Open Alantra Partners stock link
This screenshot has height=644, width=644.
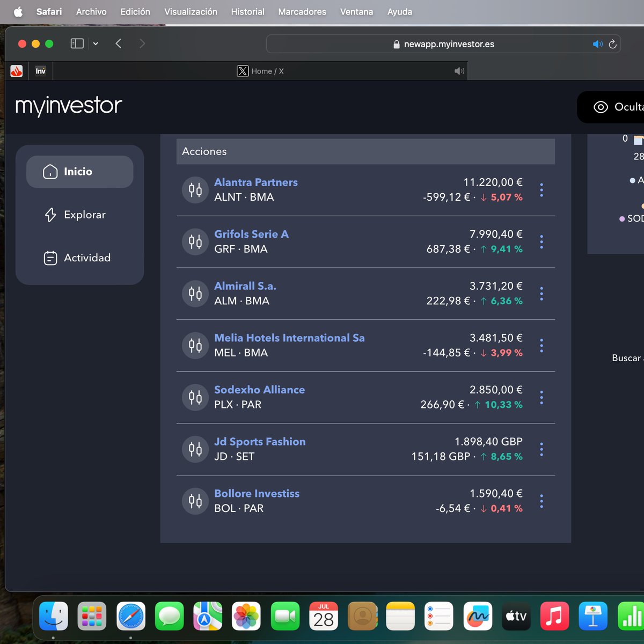(x=256, y=182)
